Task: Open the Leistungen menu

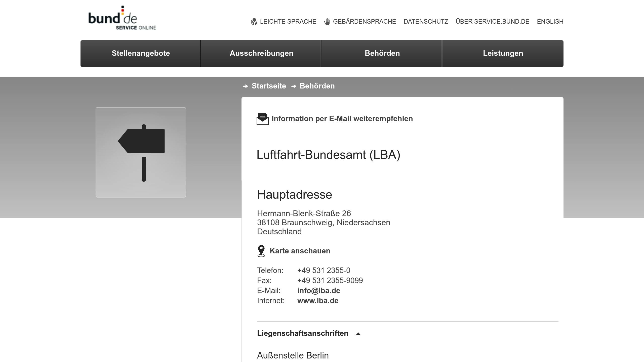Action: pyautogui.click(x=503, y=53)
